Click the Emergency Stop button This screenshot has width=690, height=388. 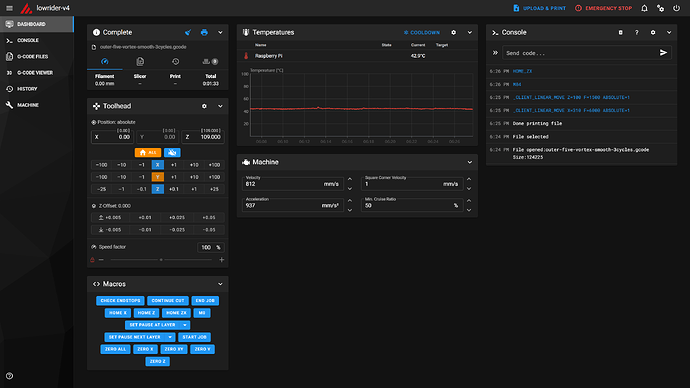pos(603,8)
